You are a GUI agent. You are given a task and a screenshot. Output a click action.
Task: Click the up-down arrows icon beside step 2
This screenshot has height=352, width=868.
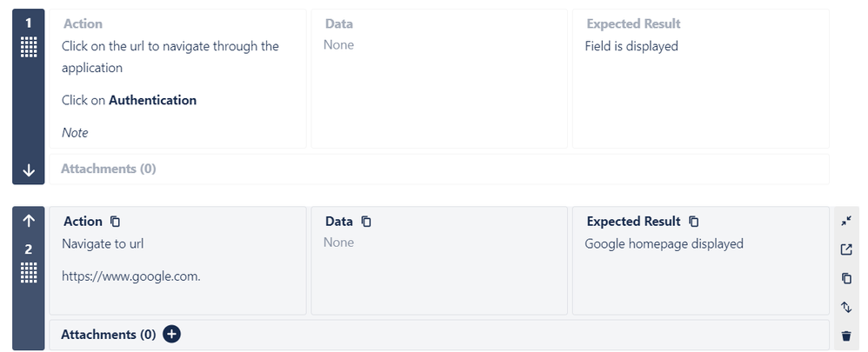click(846, 307)
